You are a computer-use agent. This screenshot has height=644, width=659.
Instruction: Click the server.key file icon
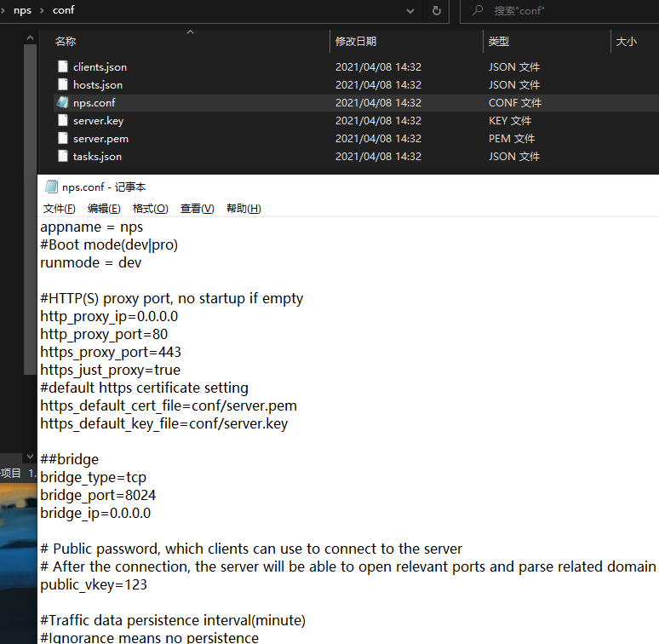pyautogui.click(x=63, y=120)
